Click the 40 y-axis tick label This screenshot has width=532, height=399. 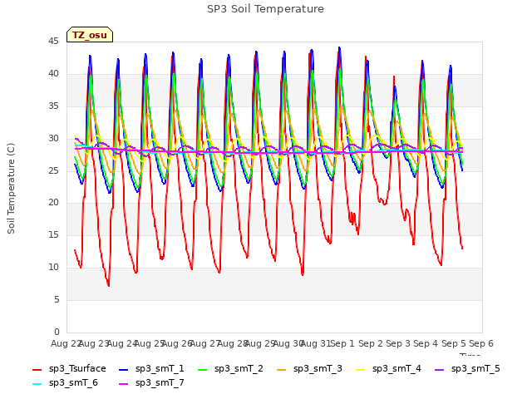click(53, 74)
